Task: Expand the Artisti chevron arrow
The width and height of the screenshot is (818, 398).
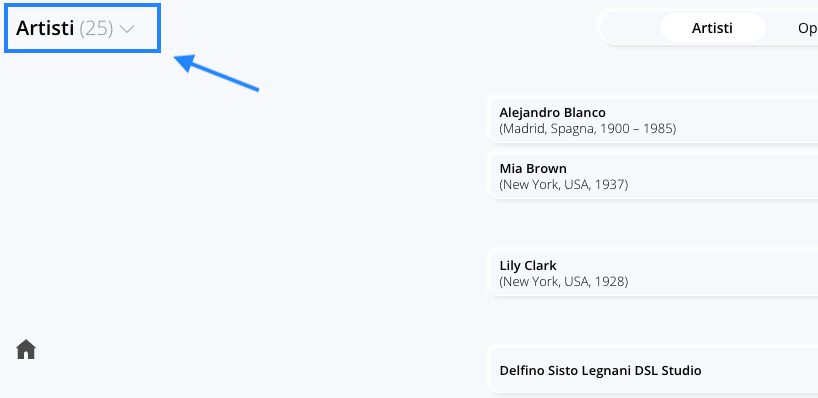Action: [127, 29]
